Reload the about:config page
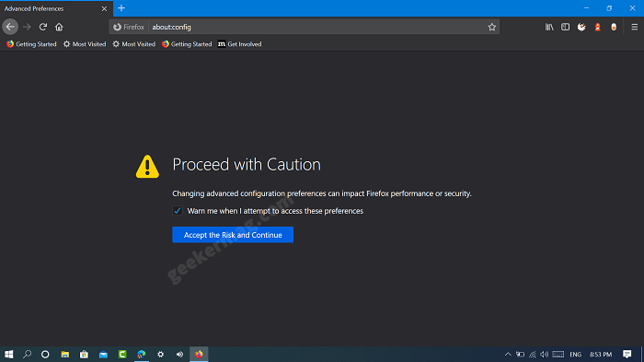Screen dimensions: 644x362 pos(43,27)
